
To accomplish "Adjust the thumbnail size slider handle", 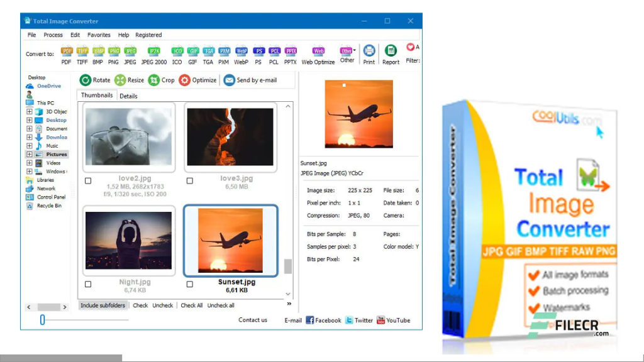I will tap(42, 320).
